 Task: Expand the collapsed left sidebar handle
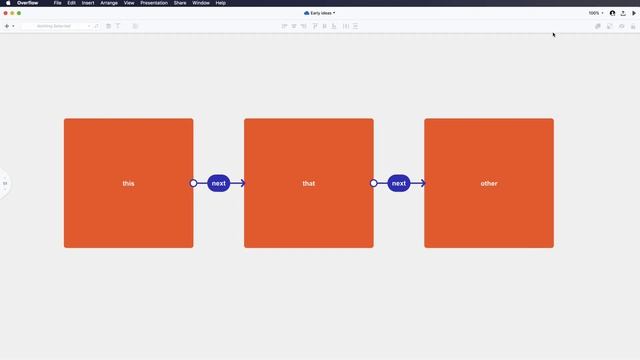coord(5,183)
